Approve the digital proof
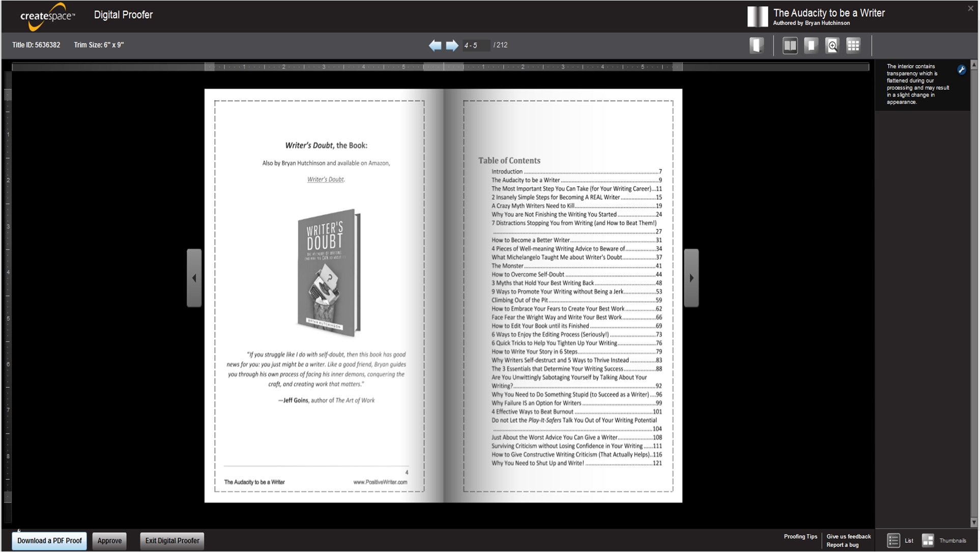 109,540
